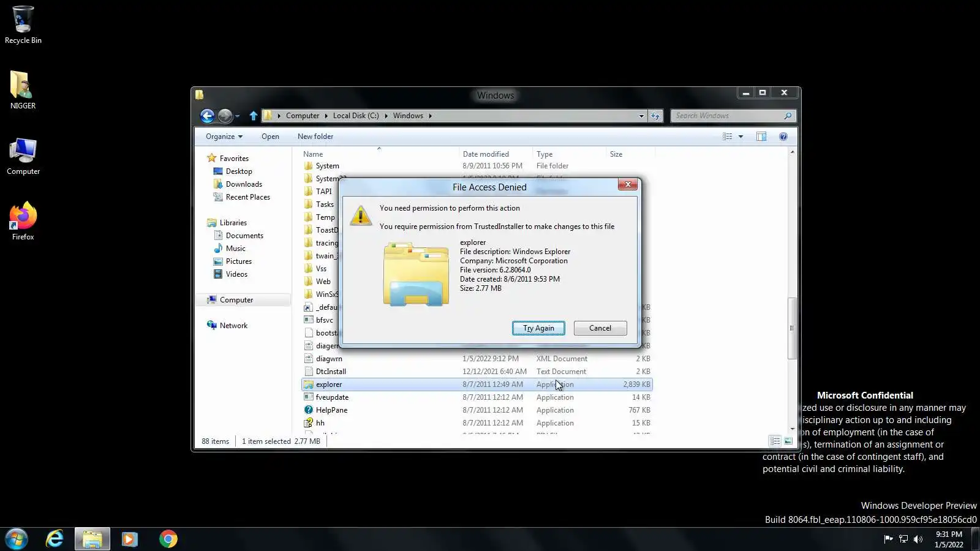Go forward in the Windows explorer window
980x551 pixels.
coord(225,116)
